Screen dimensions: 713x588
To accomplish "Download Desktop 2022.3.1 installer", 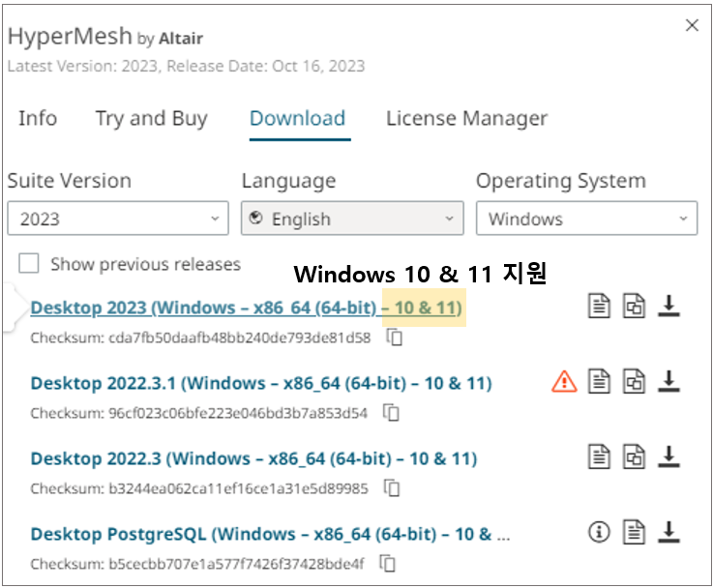I will point(668,381).
